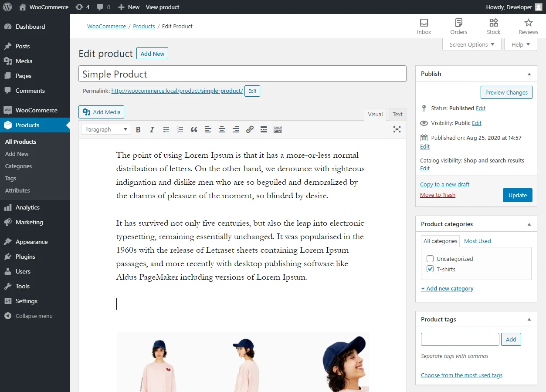Viewport: 546px width, 392px height.
Task: Apply italic formatting in editor toolbar
Action: [152, 129]
